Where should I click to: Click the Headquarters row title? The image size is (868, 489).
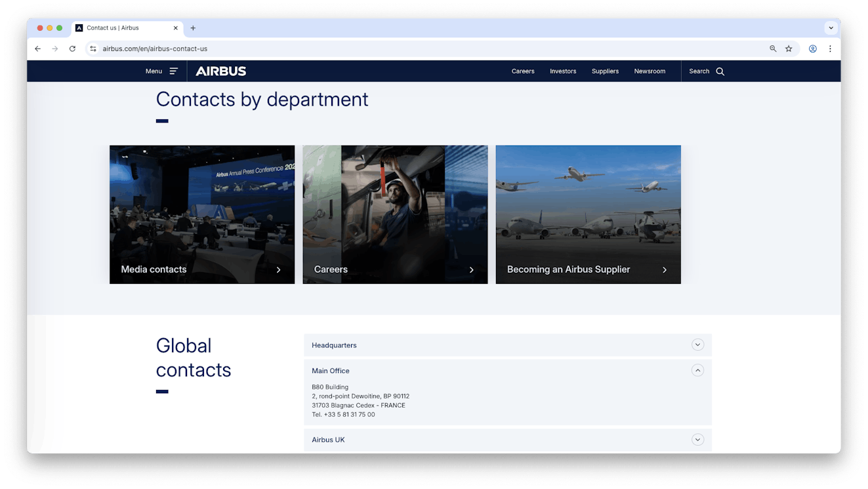click(x=334, y=345)
